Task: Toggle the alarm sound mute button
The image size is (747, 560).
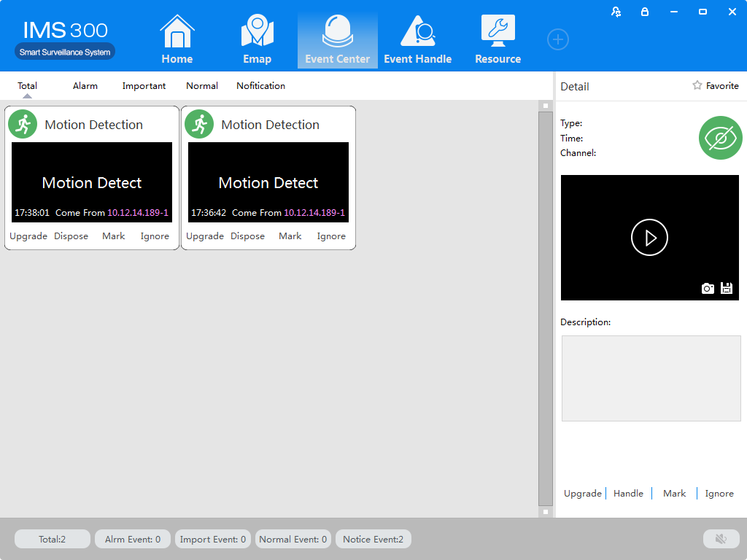Action: (721, 539)
